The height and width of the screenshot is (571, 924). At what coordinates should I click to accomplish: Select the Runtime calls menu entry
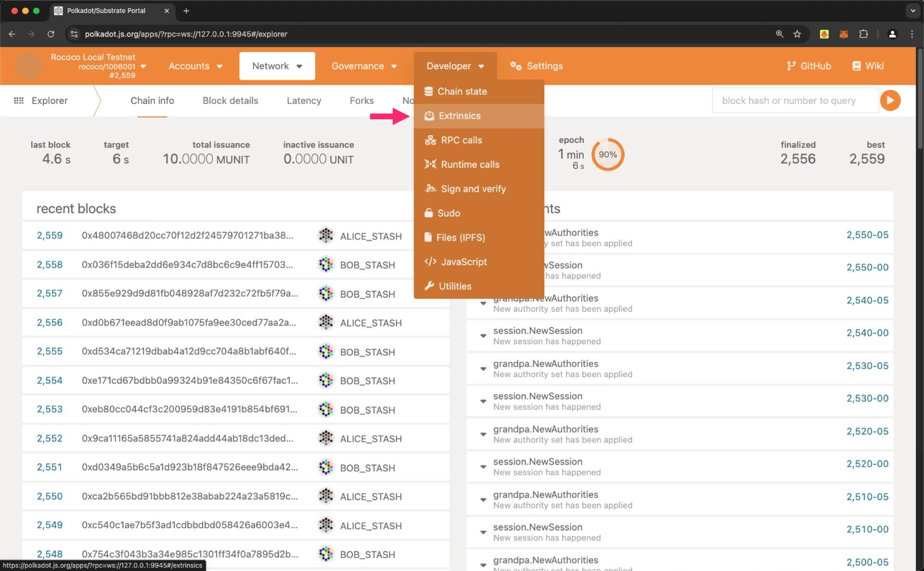[x=470, y=165]
